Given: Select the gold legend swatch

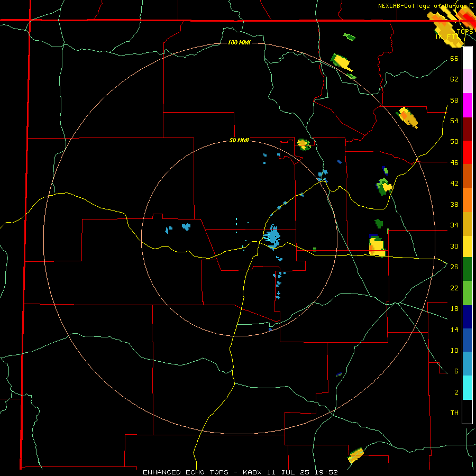Looking at the screenshot, I should (x=467, y=224).
